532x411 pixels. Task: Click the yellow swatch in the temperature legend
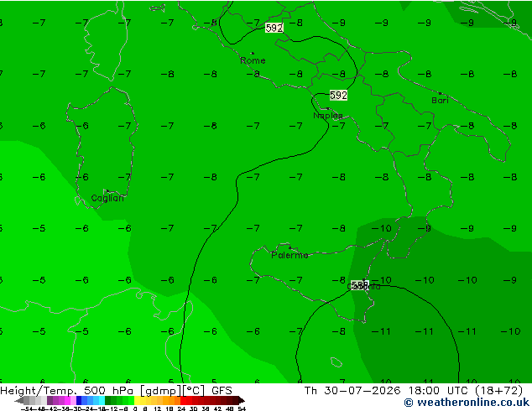[137, 400]
